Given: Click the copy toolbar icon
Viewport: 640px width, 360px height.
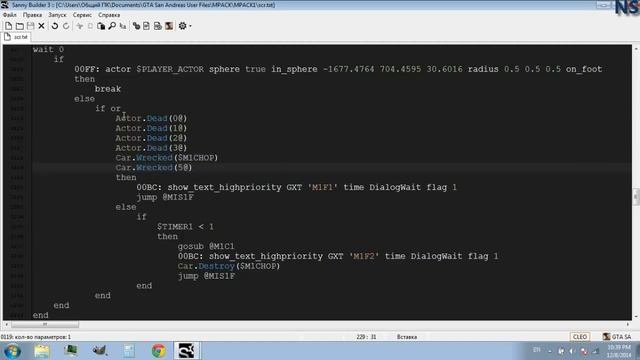Looking at the screenshot, I should [x=90, y=26].
